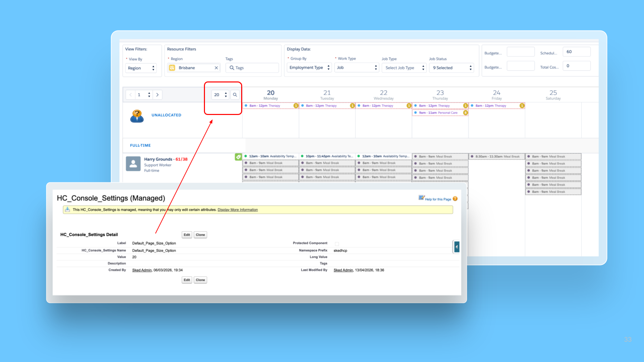Increase page size with the stepper up arrow

tap(225, 93)
